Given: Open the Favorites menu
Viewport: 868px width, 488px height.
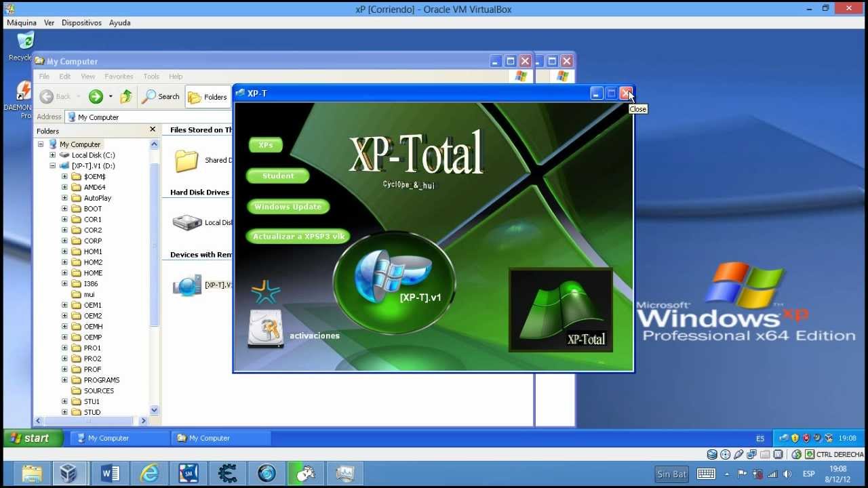Looking at the screenshot, I should point(119,77).
